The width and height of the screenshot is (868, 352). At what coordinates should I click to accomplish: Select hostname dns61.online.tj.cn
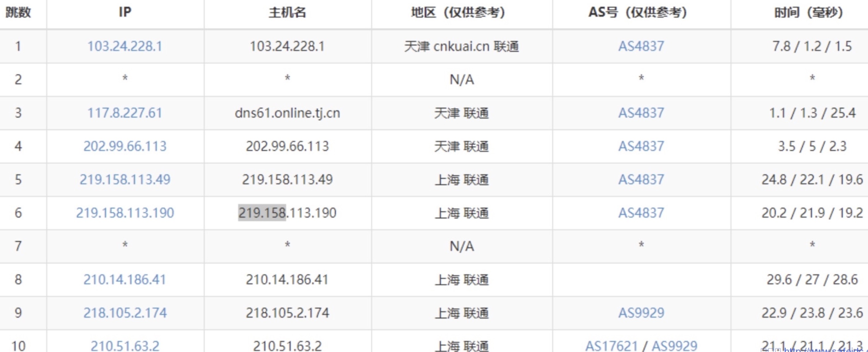(287, 113)
